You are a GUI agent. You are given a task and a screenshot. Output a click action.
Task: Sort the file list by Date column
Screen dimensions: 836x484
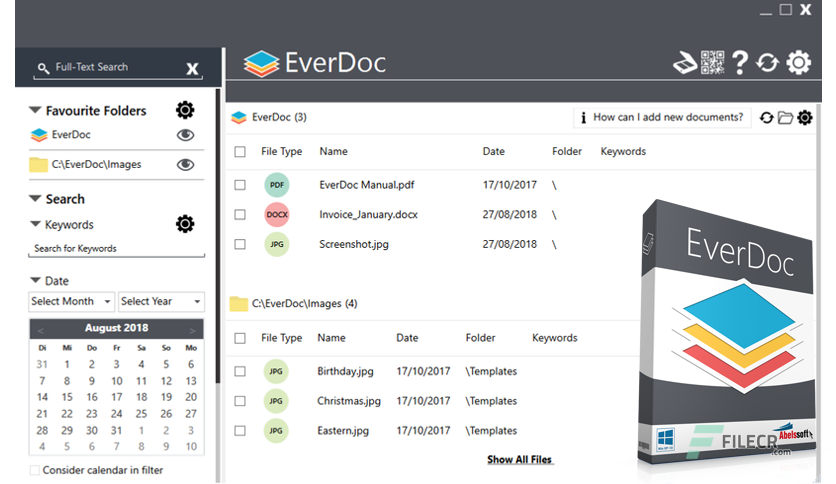[494, 152]
